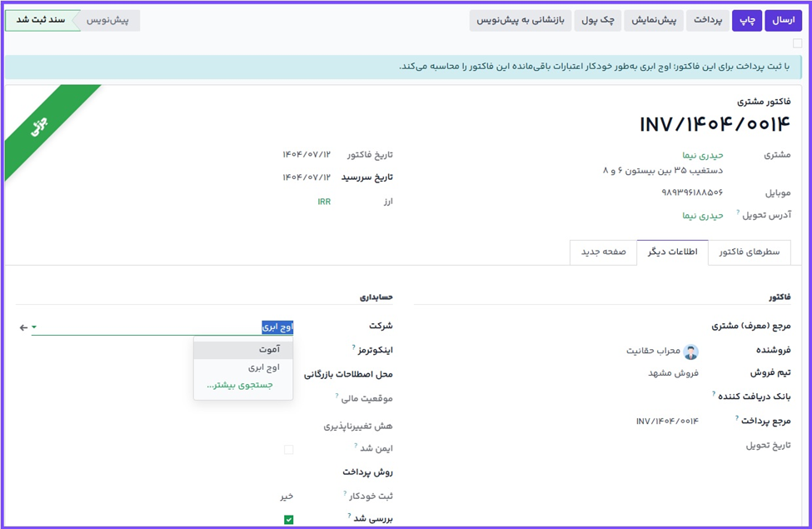The image size is (812, 529).
Task: Uncheck the بررسی شد checkbox
Action: point(289,520)
